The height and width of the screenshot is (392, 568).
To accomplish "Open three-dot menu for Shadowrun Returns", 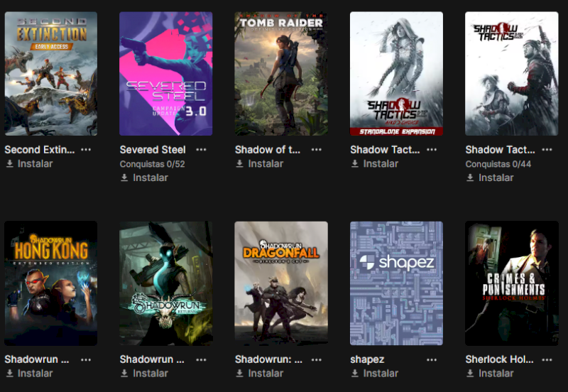I will coord(201,360).
